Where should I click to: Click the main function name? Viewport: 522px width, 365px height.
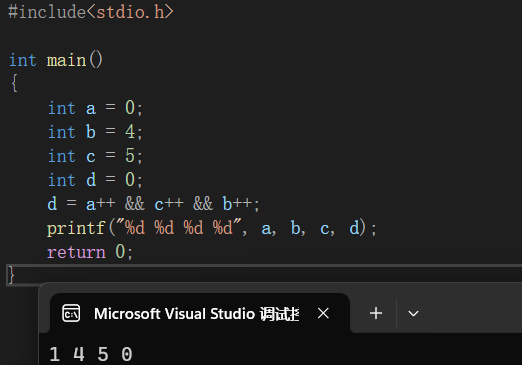66,61
